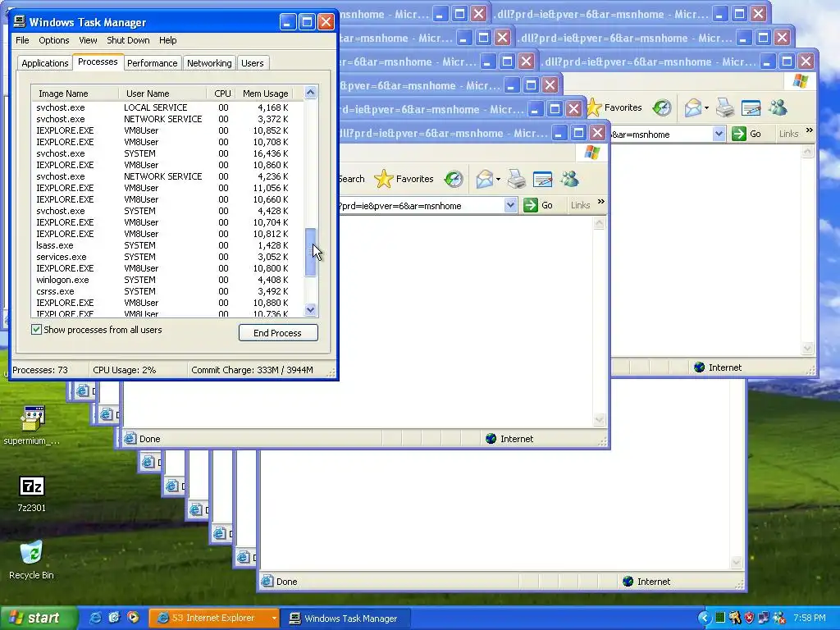840x630 pixels.
Task: Click Show Desktop quick launch icon
Action: tap(114, 618)
